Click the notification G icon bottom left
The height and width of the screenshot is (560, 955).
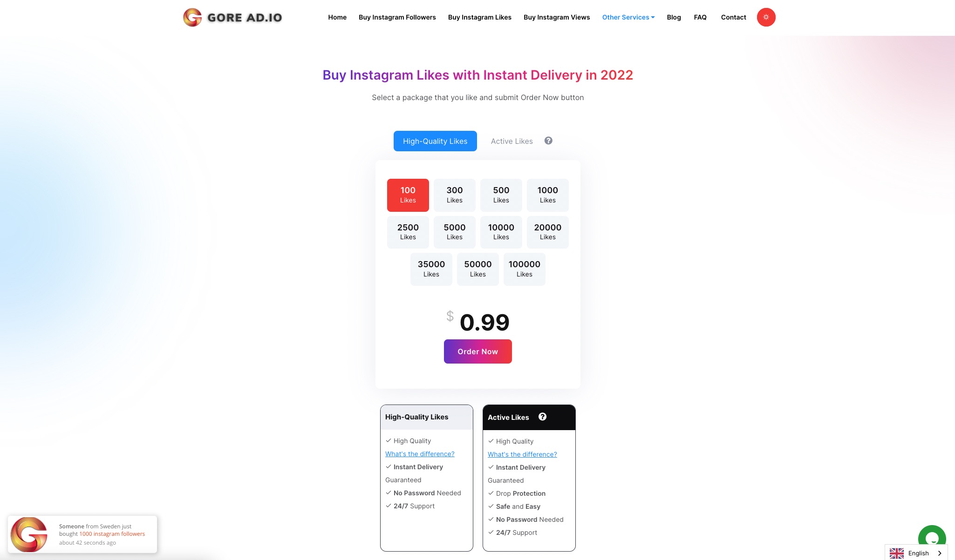click(30, 533)
